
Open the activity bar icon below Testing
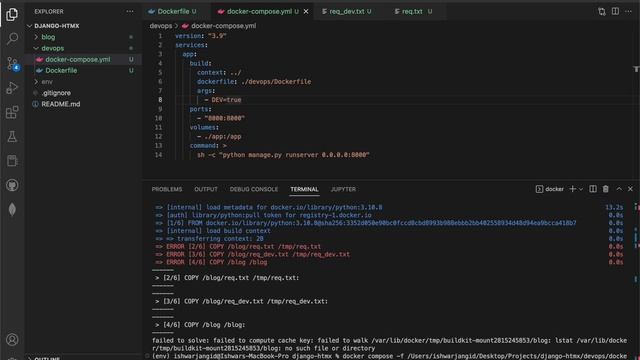point(12,161)
